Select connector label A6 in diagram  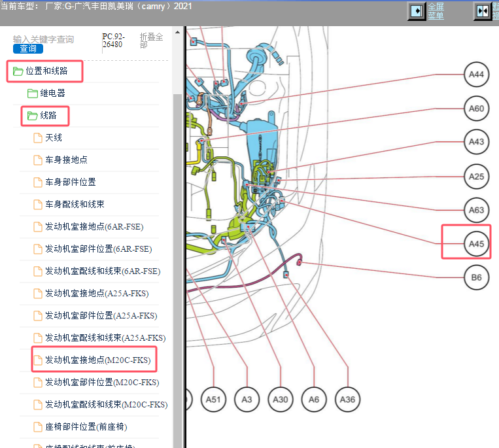point(314,400)
